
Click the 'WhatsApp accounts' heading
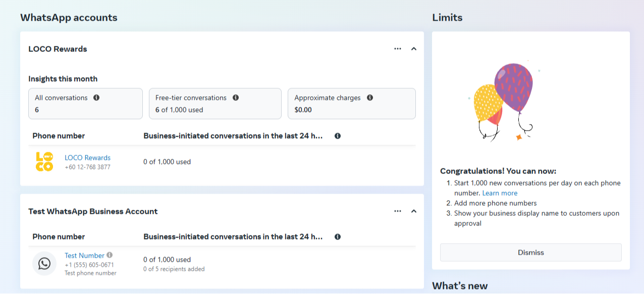69,18
